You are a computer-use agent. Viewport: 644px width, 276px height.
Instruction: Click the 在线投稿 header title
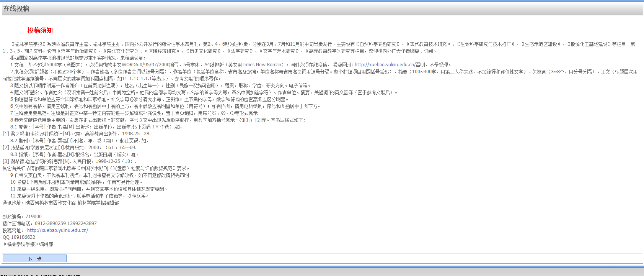[16, 8]
